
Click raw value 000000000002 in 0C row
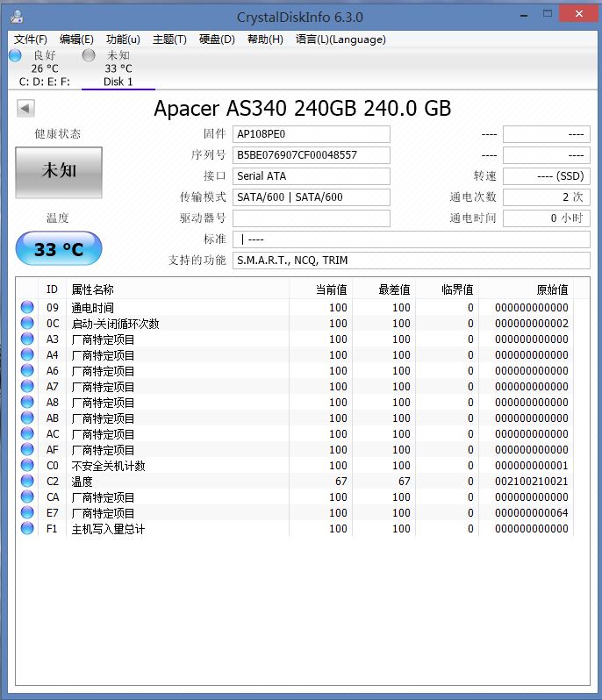point(532,323)
